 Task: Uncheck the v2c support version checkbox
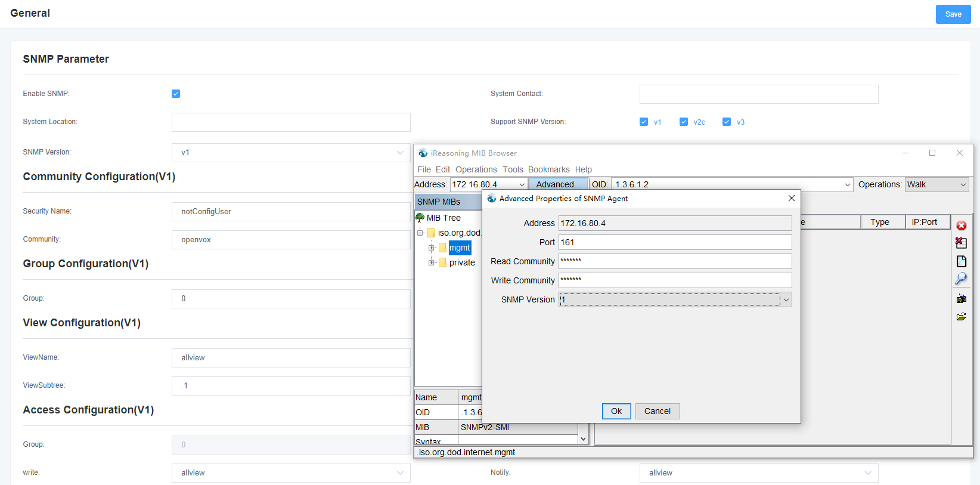(x=684, y=122)
